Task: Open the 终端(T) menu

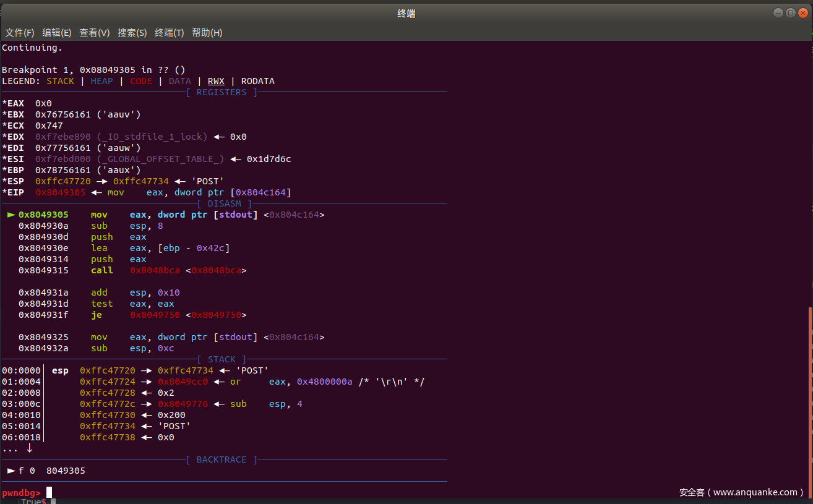Action: (170, 33)
